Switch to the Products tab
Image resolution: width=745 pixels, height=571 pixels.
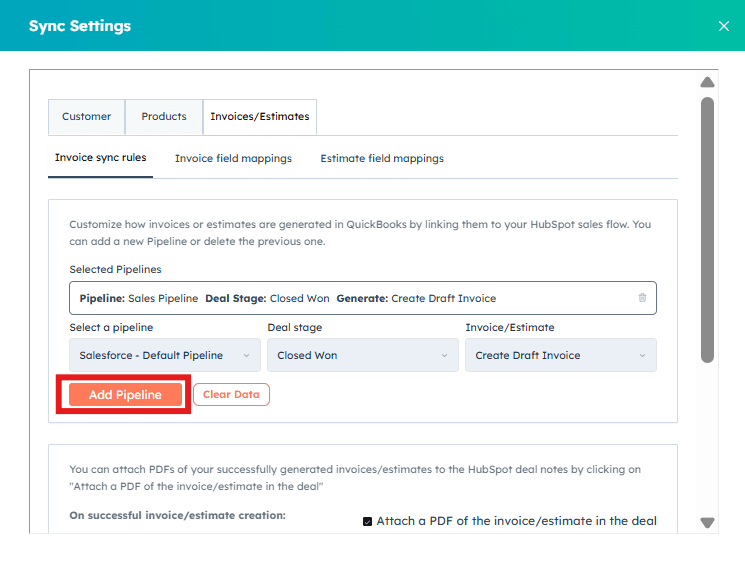tap(164, 117)
